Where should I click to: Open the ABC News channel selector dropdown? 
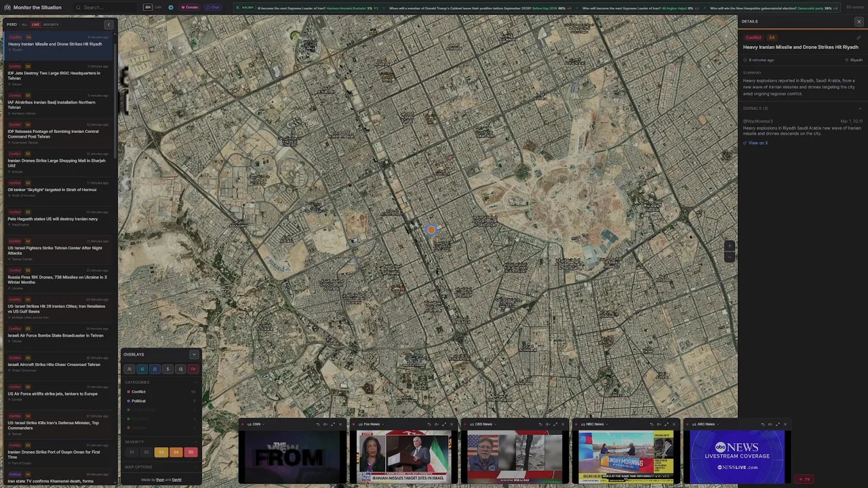click(x=705, y=424)
